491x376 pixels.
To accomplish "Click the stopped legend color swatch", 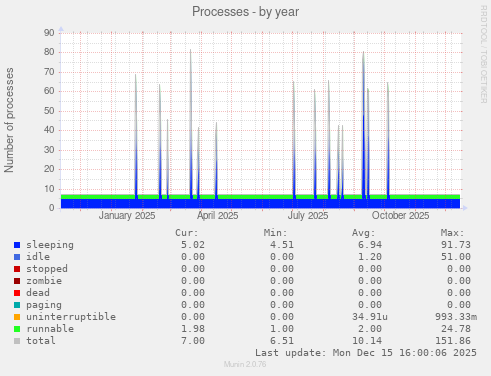I will [x=17, y=269].
